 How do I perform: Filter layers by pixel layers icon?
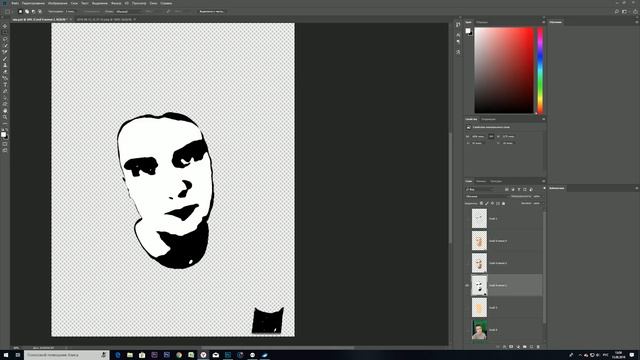coord(507,189)
